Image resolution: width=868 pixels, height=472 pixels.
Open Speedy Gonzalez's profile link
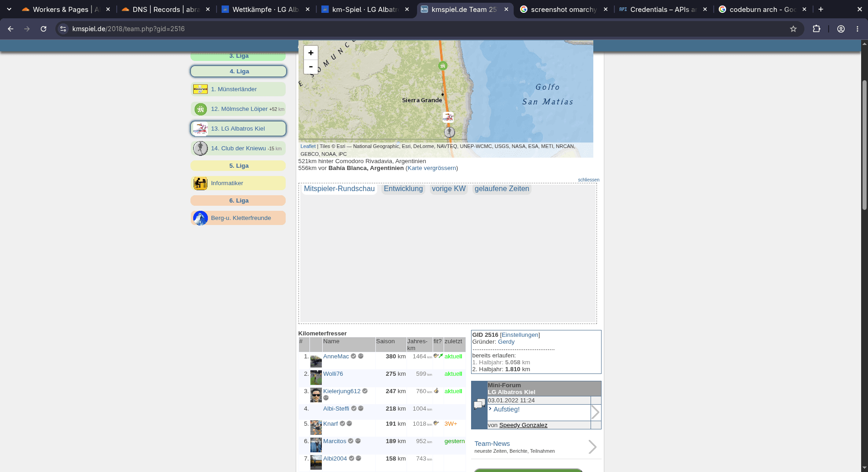tap(523, 425)
